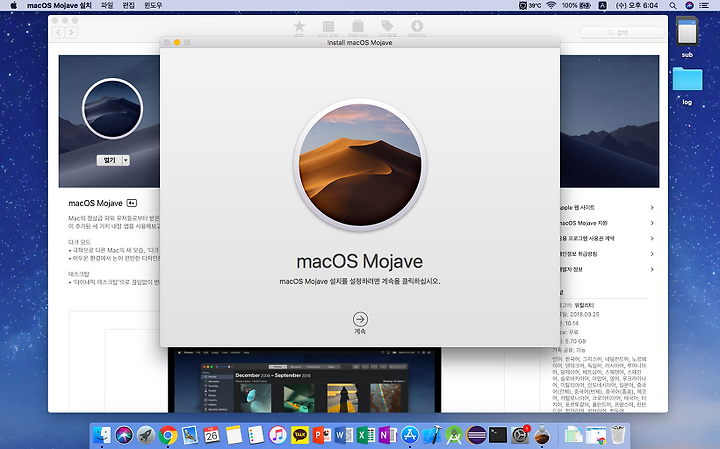Open the Wi-Fi status menu
720x449 pixels.
[x=551, y=6]
